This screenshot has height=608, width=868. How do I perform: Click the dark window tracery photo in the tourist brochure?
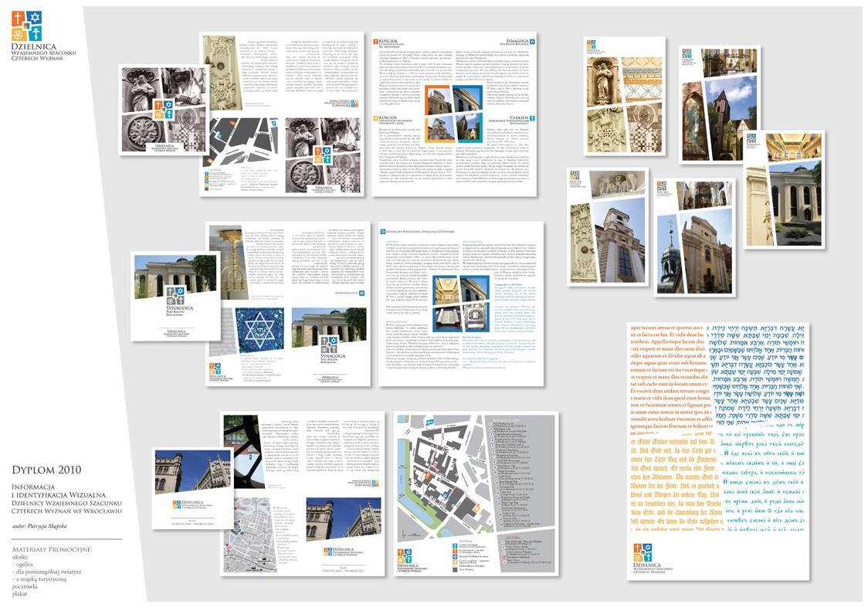(x=246, y=450)
